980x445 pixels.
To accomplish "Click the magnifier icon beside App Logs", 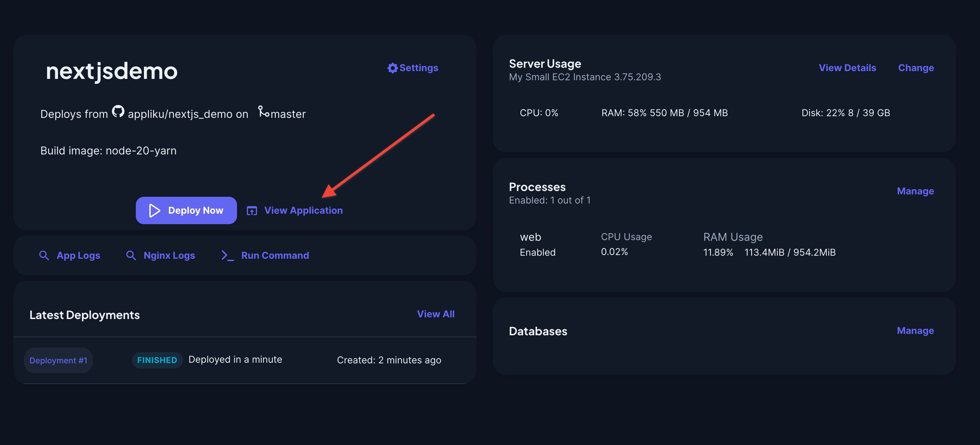I will point(44,255).
